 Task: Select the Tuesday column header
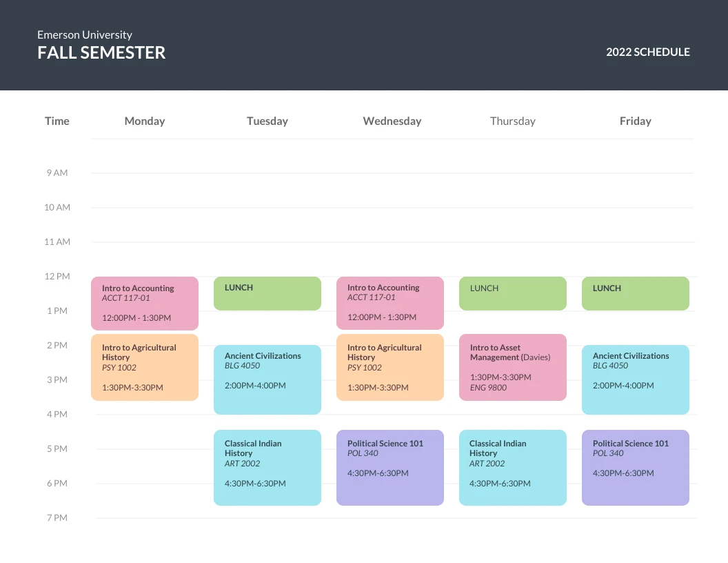pyautogui.click(x=267, y=121)
